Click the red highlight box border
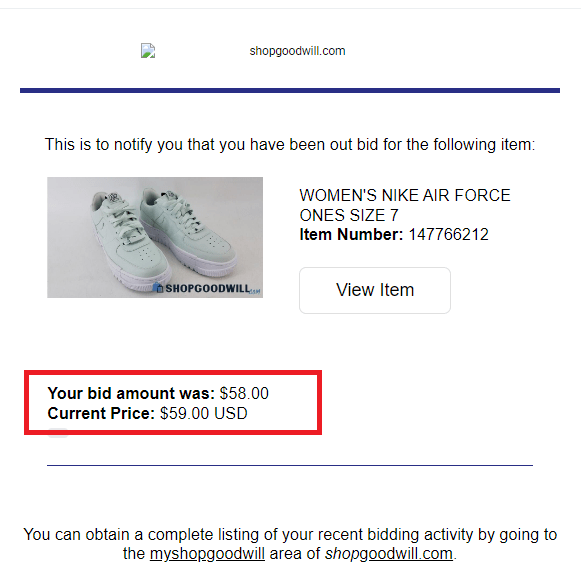The width and height of the screenshot is (581, 568). pos(173,372)
